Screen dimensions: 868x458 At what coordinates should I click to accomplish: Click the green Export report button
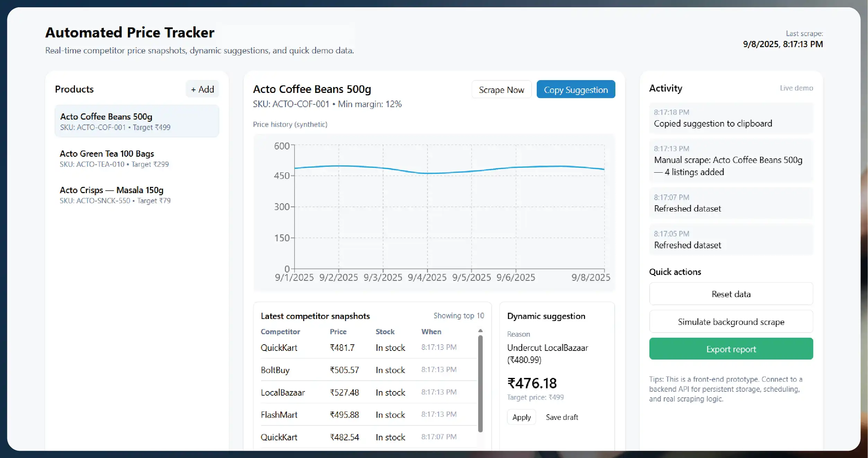click(731, 349)
